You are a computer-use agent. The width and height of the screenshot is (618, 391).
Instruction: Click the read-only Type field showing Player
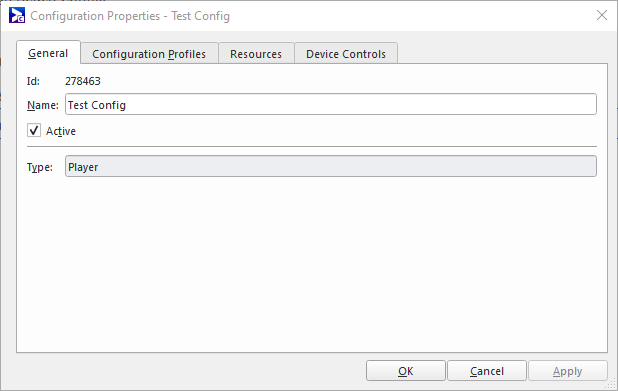pyautogui.click(x=331, y=166)
